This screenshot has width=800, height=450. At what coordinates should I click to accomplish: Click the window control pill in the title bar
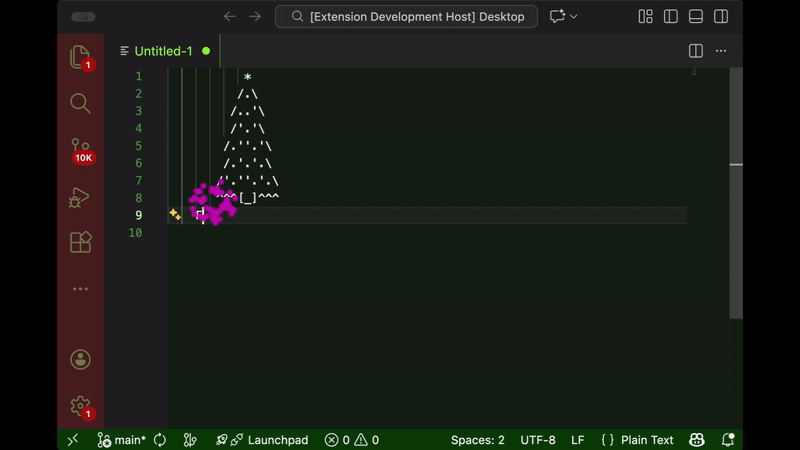(83, 17)
